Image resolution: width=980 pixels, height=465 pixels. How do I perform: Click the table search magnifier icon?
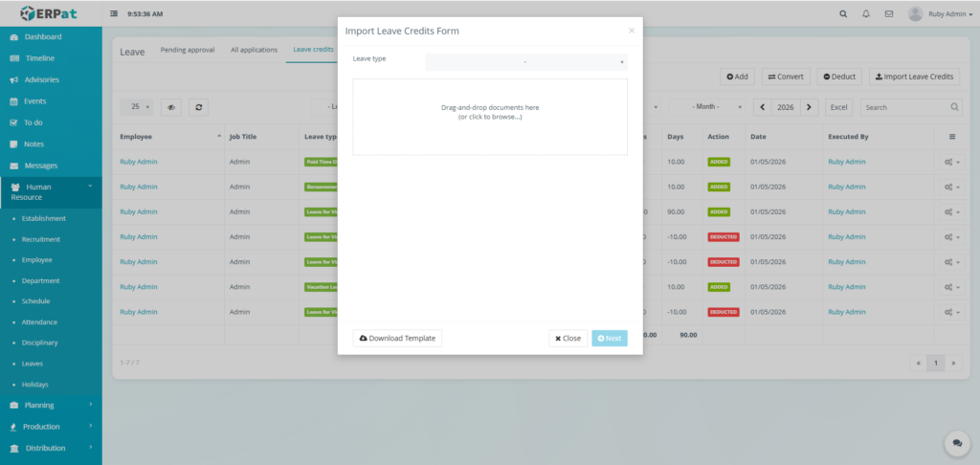(x=955, y=107)
